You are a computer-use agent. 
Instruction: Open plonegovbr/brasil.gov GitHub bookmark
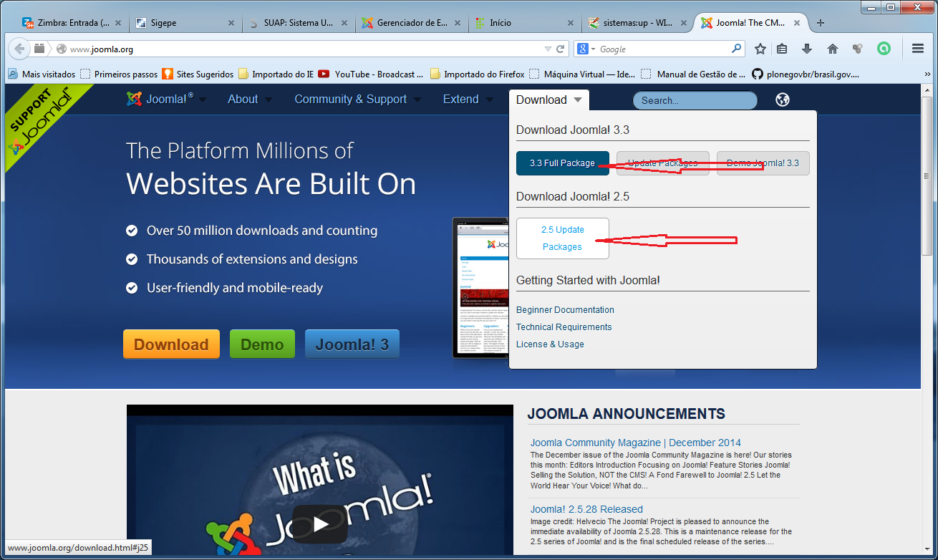click(x=806, y=74)
